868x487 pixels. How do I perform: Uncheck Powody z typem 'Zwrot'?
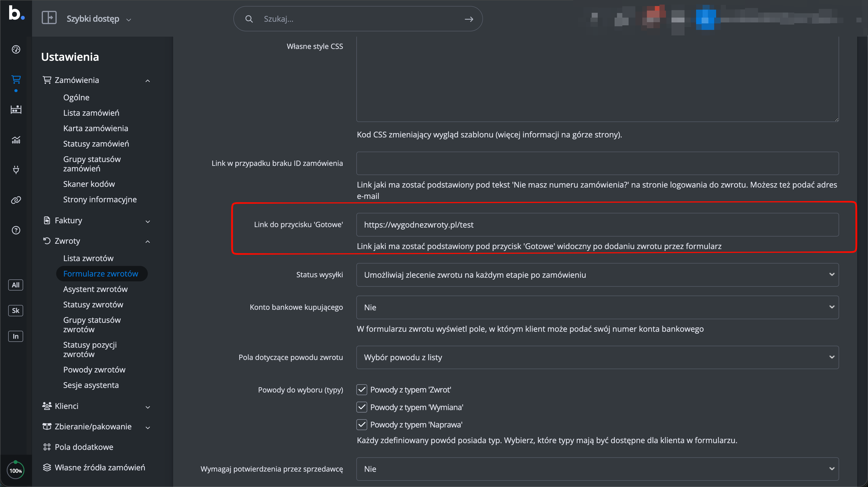point(362,390)
